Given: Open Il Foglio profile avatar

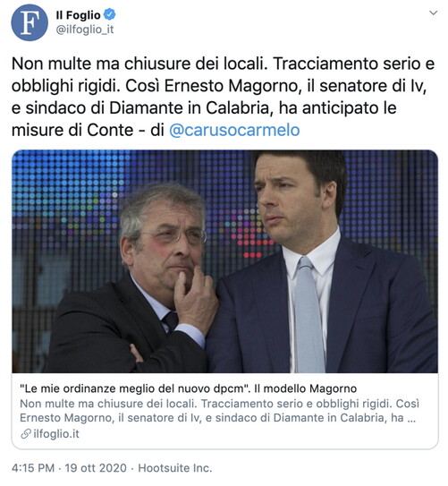Looking at the screenshot, I should (30, 22).
